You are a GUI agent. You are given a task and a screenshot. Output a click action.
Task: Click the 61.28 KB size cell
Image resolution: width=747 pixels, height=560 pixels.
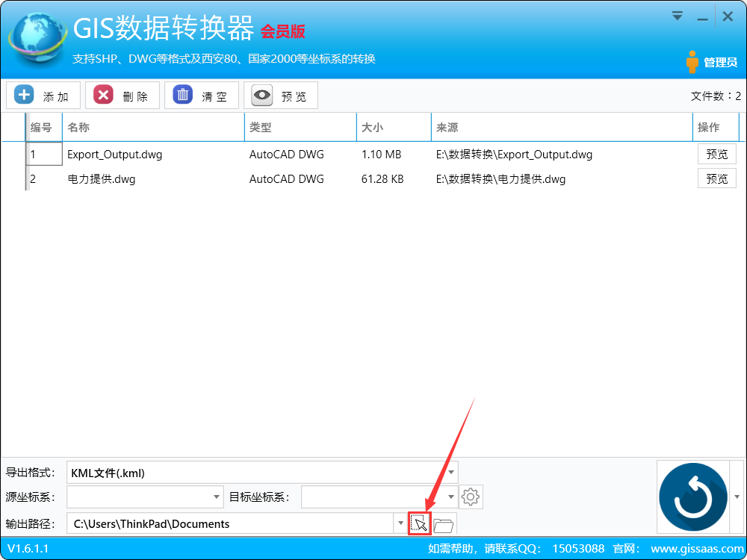point(382,179)
